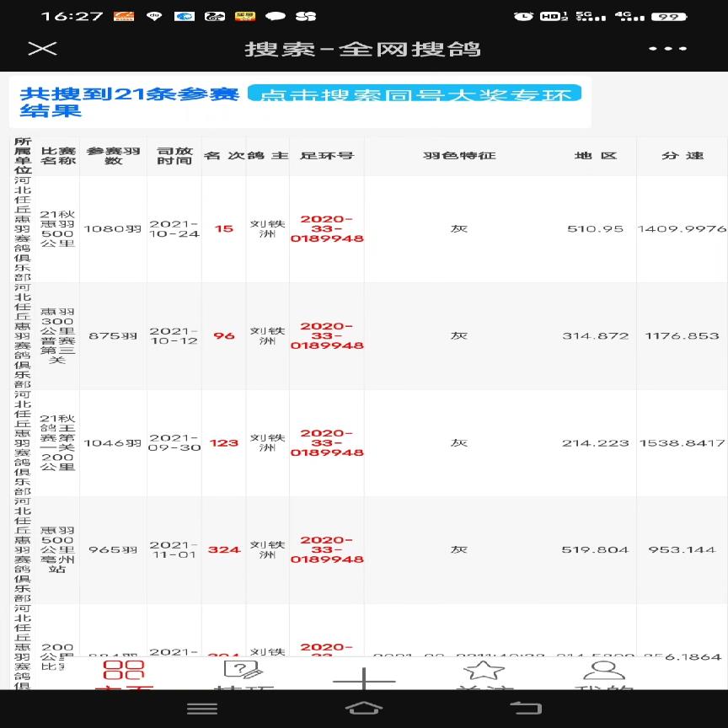Tap the Android back button
The image size is (728, 728).
coord(526,709)
